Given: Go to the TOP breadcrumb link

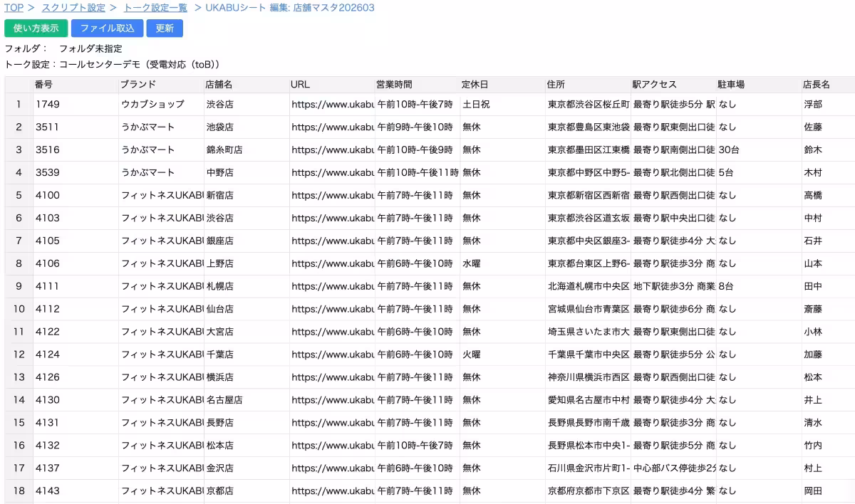Looking at the screenshot, I should pos(14,8).
